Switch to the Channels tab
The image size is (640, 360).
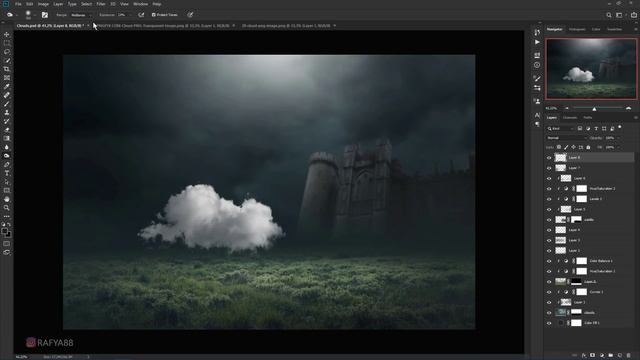tap(570, 118)
